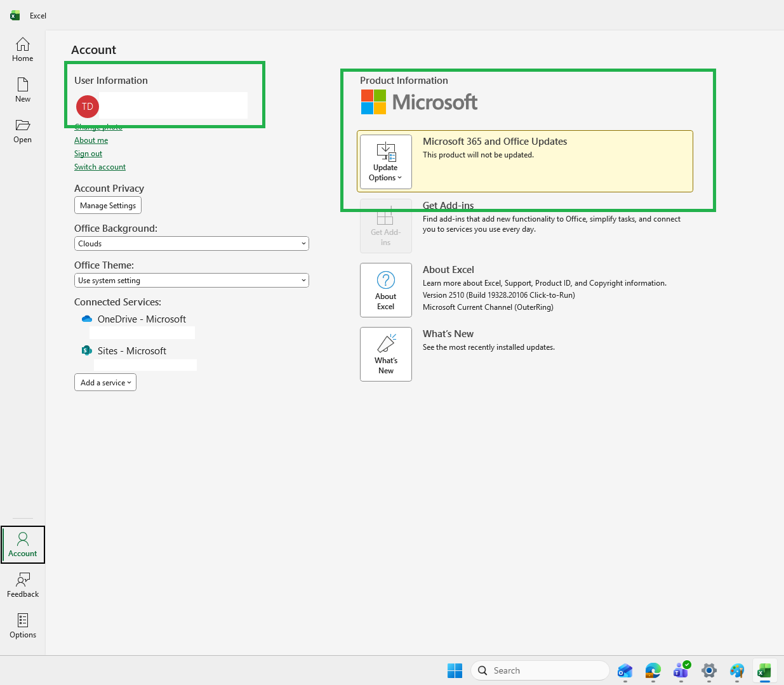Go to the Home page in sidebar
The image size is (784, 685).
pyautogui.click(x=22, y=50)
